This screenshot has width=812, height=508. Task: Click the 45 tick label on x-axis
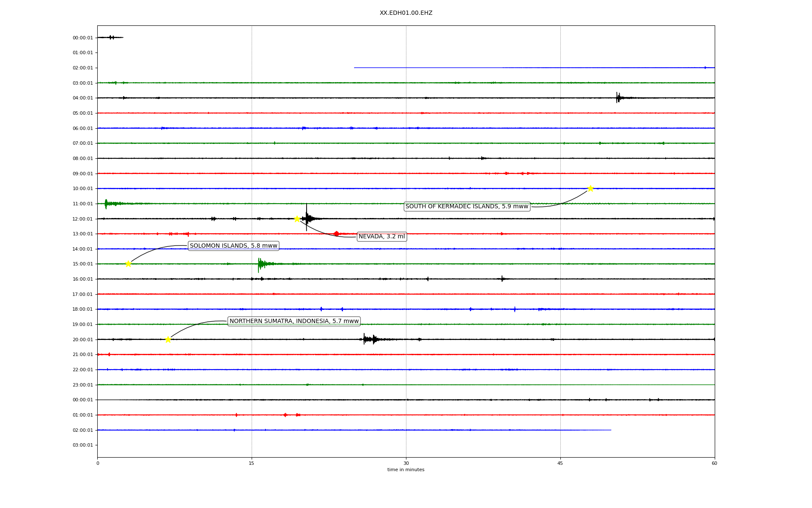(x=560, y=463)
